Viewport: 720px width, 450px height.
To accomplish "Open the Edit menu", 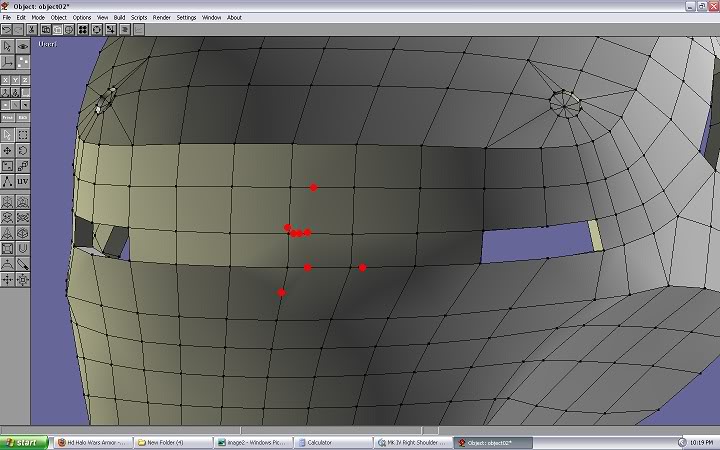I will (21, 17).
